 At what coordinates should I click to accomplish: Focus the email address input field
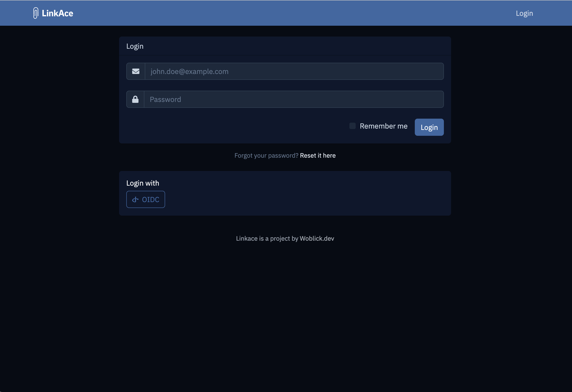(294, 71)
